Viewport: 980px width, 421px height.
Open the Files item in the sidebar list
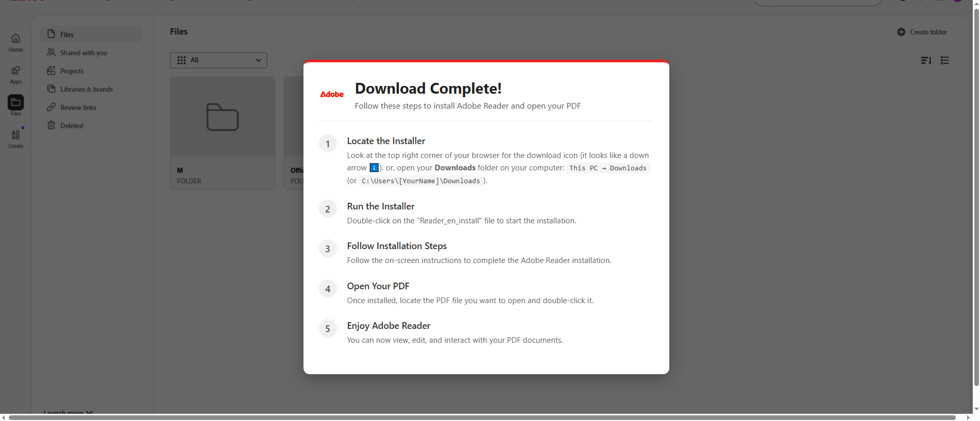pos(91,34)
